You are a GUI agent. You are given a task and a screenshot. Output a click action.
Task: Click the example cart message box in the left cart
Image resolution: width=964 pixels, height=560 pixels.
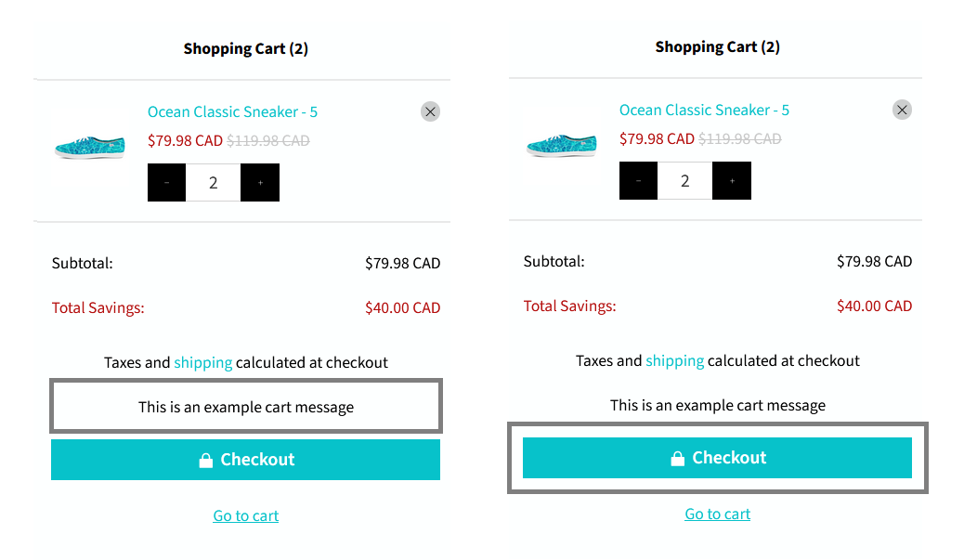245,406
